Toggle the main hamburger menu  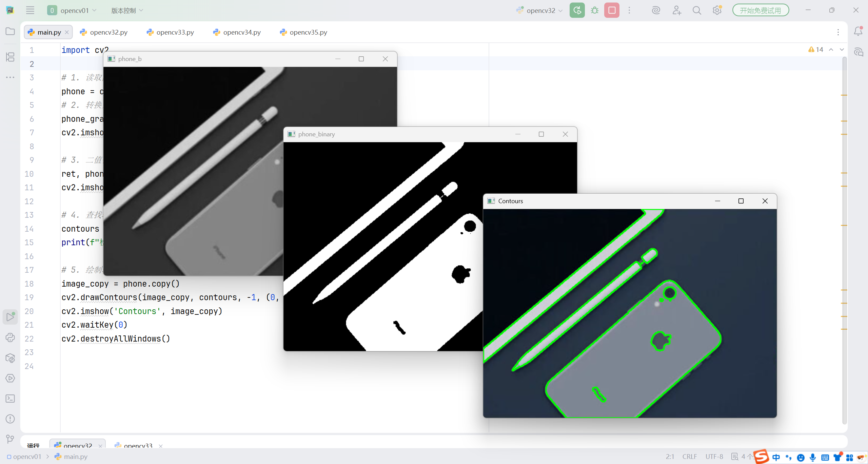coord(30,11)
